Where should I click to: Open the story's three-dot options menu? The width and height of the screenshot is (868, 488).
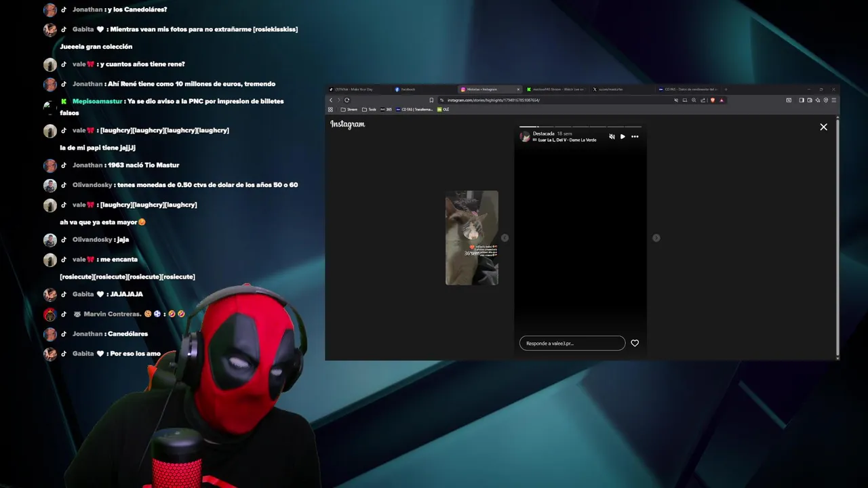pos(635,137)
